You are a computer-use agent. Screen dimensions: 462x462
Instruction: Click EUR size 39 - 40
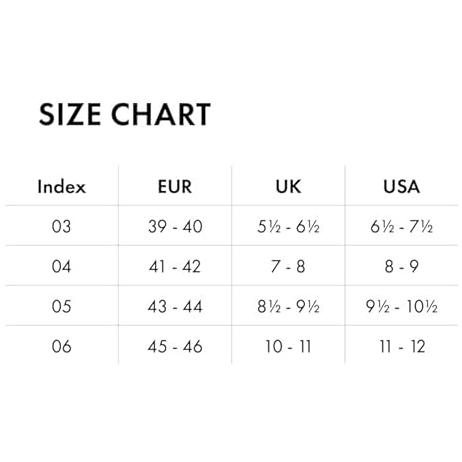(x=175, y=226)
